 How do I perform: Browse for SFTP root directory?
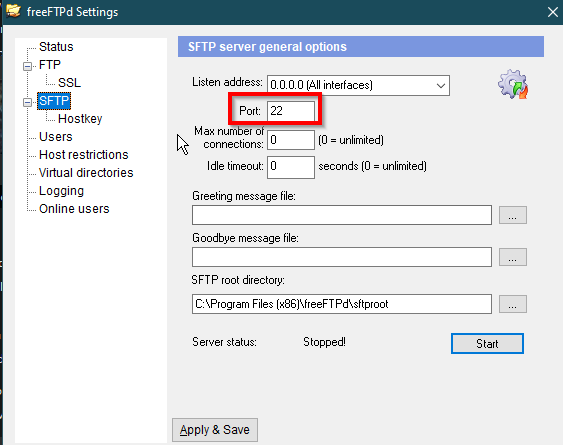[513, 304]
